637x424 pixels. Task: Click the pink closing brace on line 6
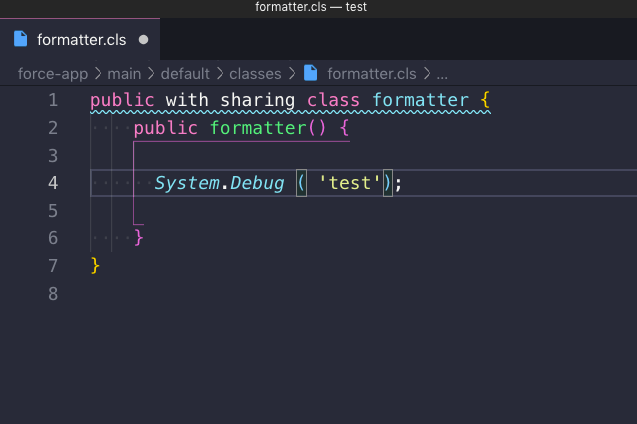139,238
